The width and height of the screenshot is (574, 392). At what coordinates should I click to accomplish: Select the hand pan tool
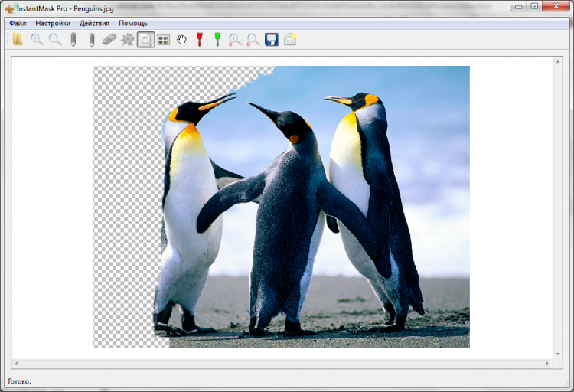(x=181, y=40)
